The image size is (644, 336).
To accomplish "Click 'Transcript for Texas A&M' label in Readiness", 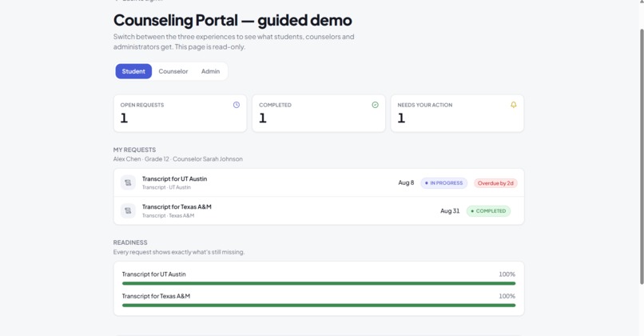I will pyautogui.click(x=156, y=296).
